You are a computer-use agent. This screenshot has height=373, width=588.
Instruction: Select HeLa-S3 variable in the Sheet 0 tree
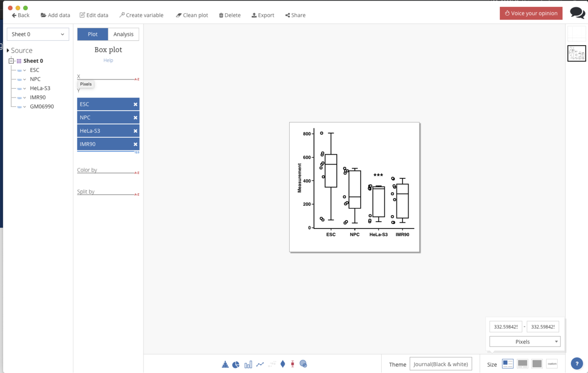click(x=40, y=89)
